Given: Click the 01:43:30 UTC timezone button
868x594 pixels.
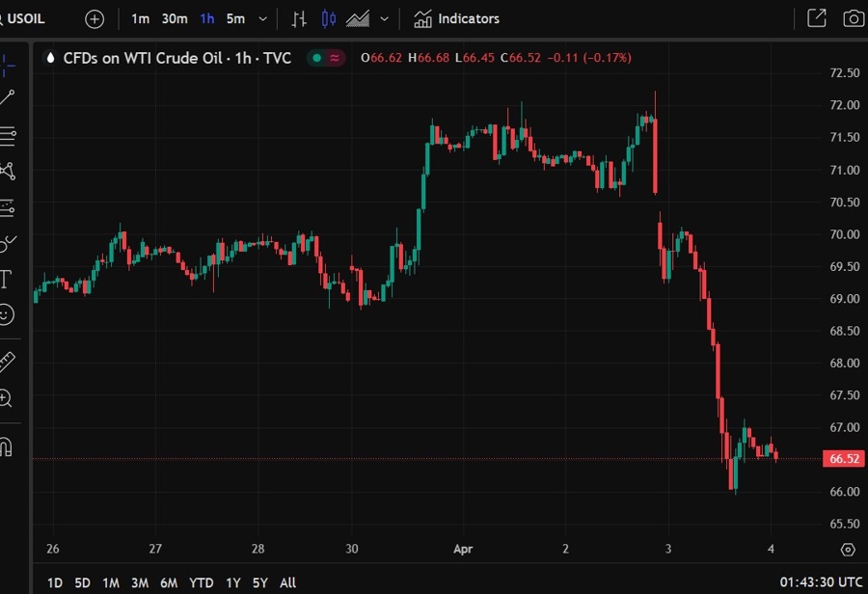Looking at the screenshot, I should pos(821,582).
